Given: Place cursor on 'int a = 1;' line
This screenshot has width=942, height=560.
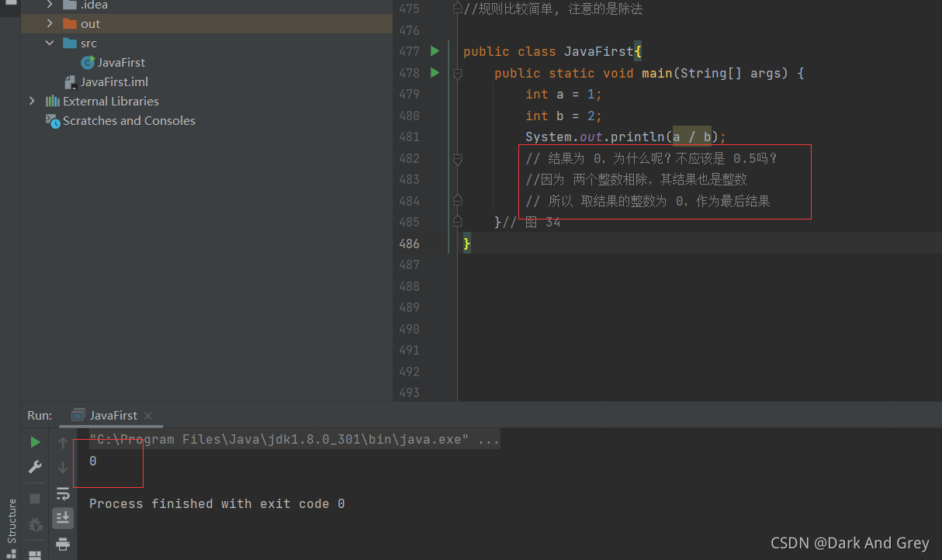Looking at the screenshot, I should click(564, 94).
